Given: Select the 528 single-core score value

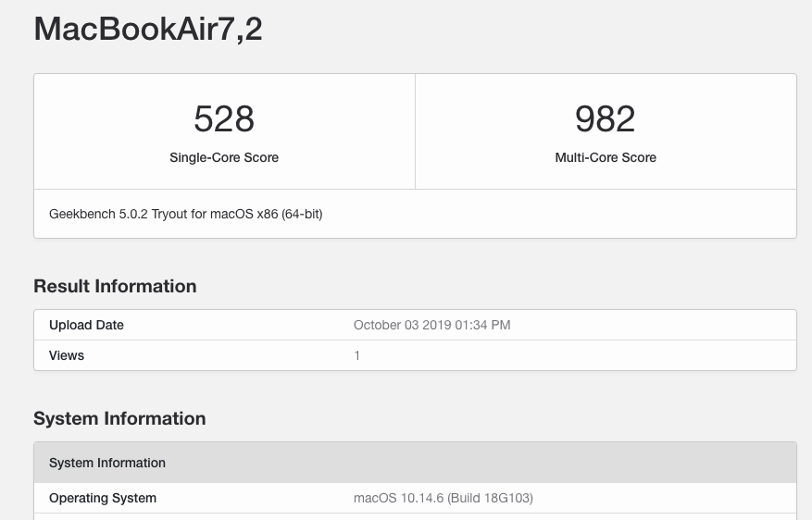Looking at the screenshot, I should click(x=224, y=119).
